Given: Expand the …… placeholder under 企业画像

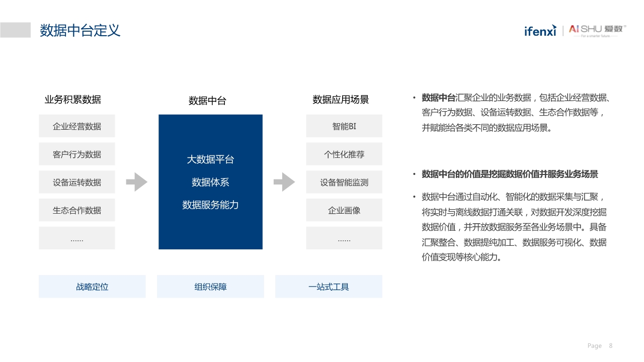Looking at the screenshot, I should (344, 238).
